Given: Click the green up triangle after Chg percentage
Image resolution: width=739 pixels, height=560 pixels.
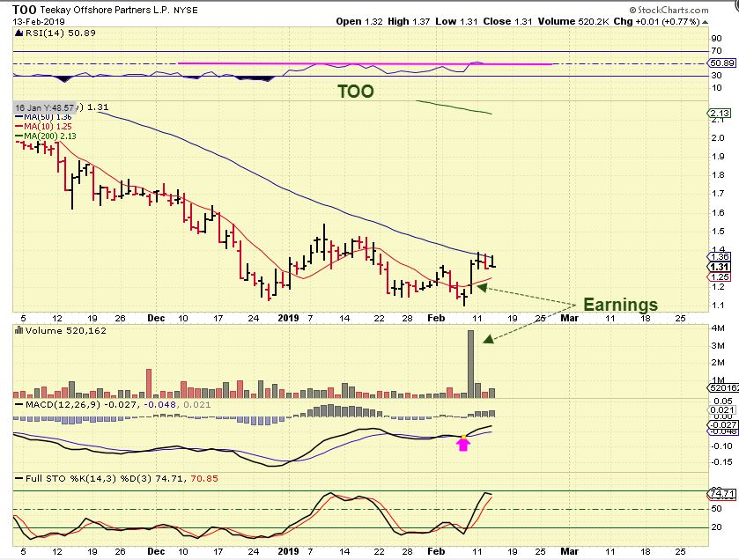Looking at the screenshot, I should 705,22.
